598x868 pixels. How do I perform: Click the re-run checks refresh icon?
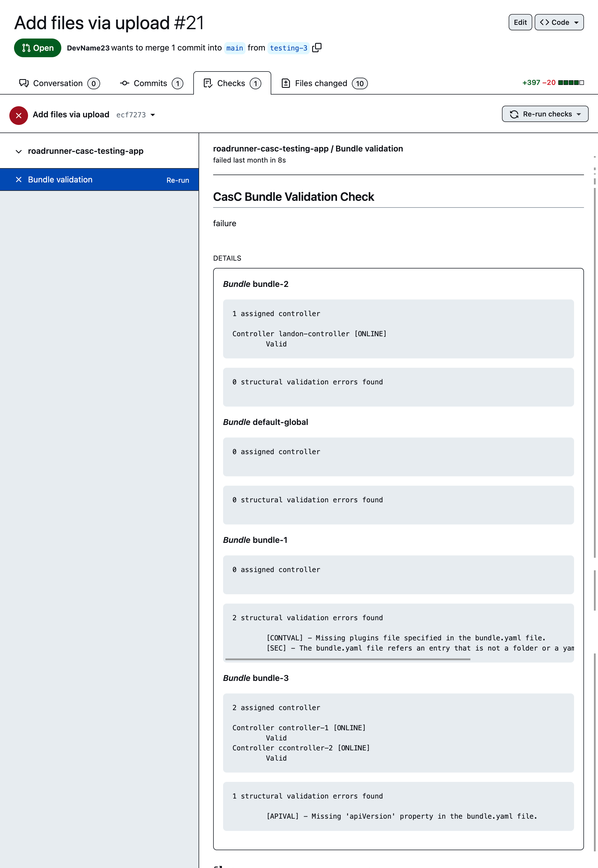click(x=514, y=114)
